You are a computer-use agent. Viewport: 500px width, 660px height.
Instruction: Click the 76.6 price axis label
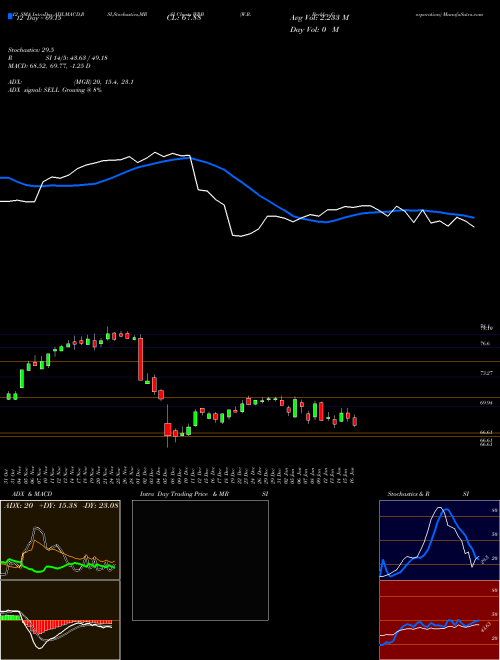pyautogui.click(x=484, y=343)
